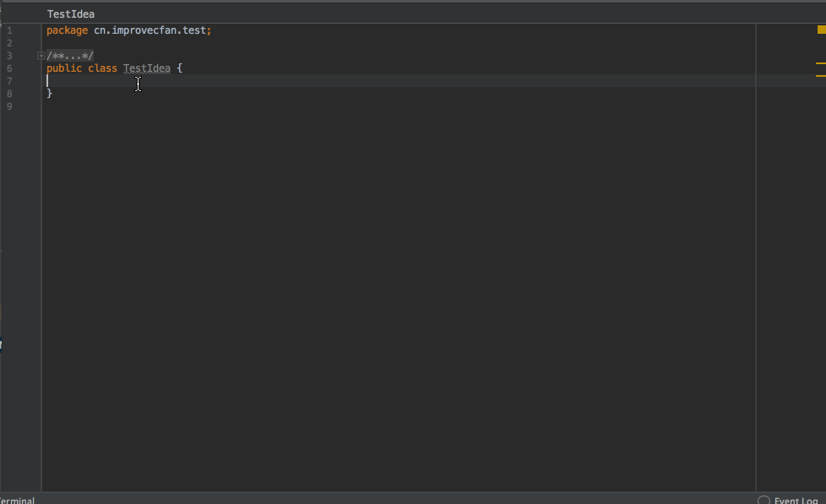Image resolution: width=826 pixels, height=504 pixels.
Task: Click the class keyword in the declaration
Action: pyautogui.click(x=102, y=68)
